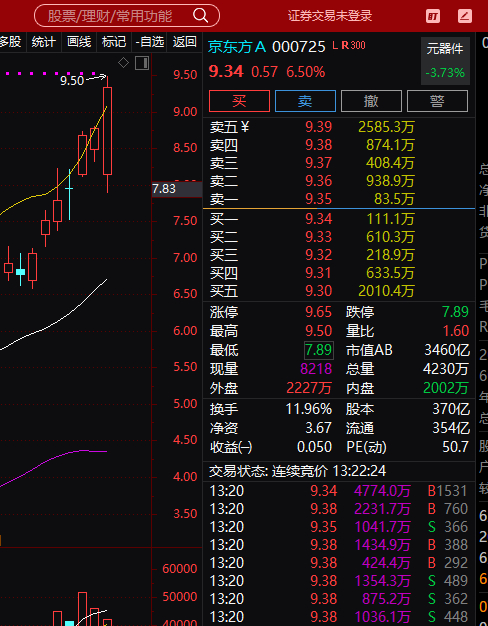This screenshot has height=626, width=488.
Task: Click 跌停 price 7.89
Action: pos(455,312)
